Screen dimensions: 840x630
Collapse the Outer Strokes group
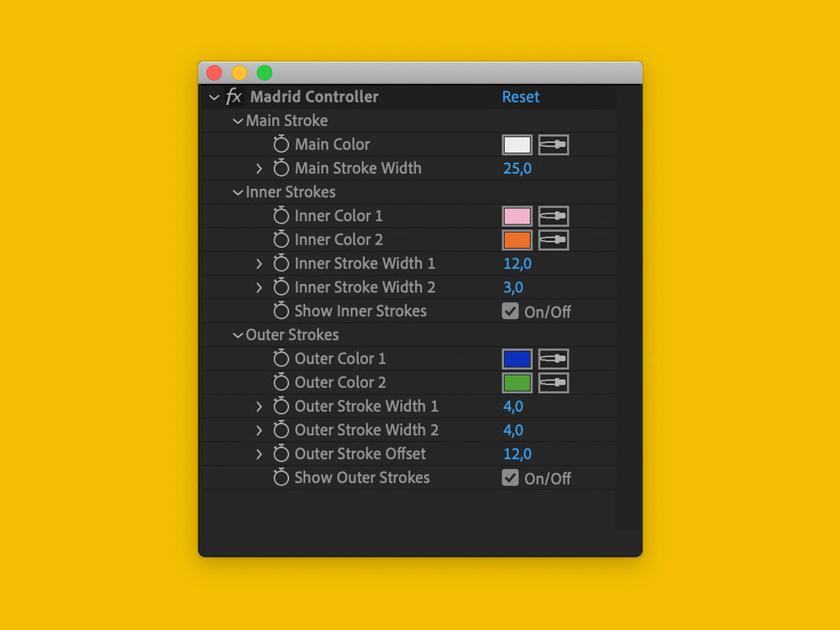238,335
